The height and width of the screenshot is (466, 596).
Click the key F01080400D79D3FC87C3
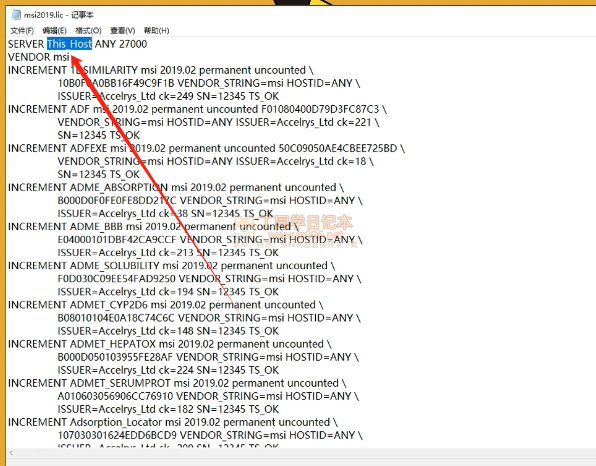pyautogui.click(x=320, y=109)
